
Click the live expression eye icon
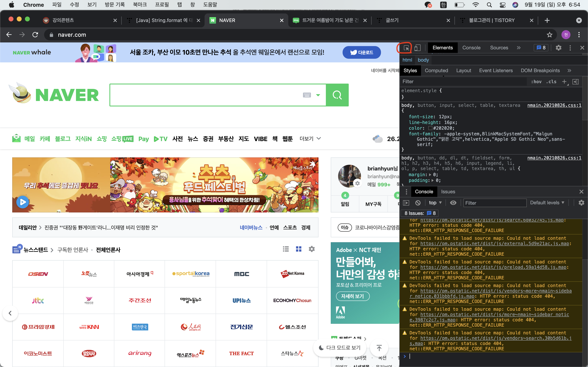[453, 203]
